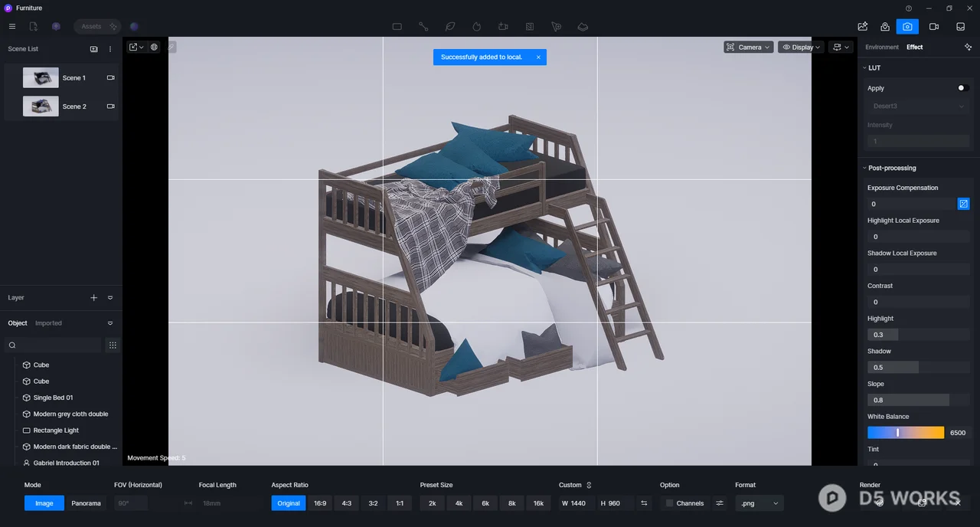Select Scene 2 thumbnail
The width and height of the screenshot is (980, 527).
click(x=41, y=106)
